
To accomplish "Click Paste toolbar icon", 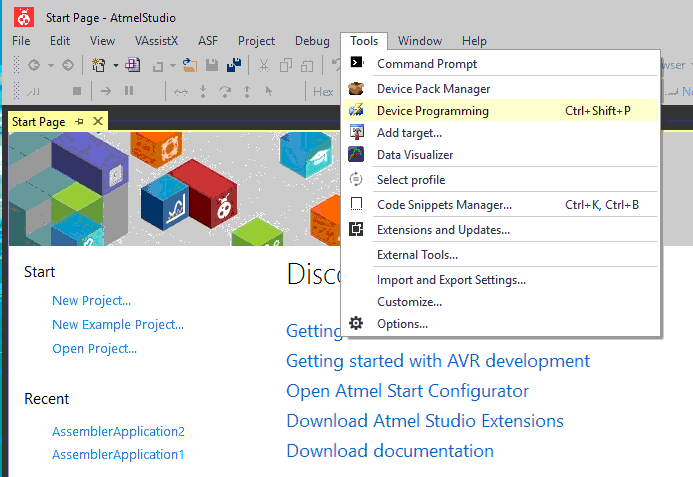I will click(x=307, y=65).
